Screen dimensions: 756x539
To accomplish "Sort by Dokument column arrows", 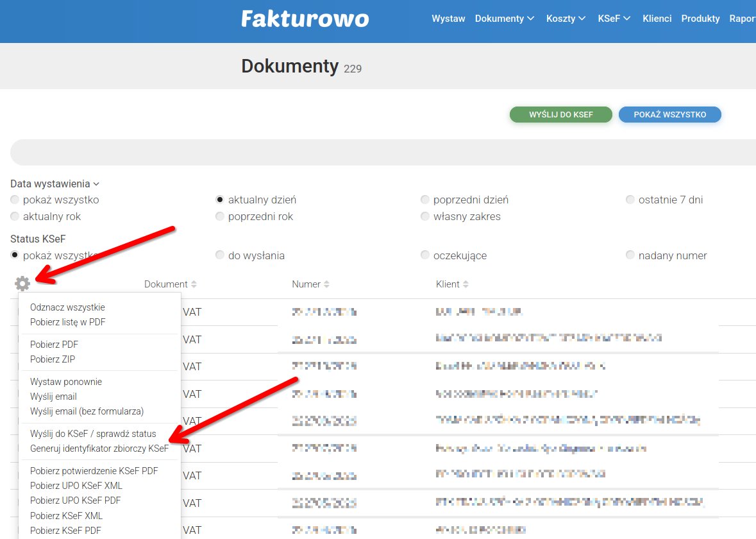I will tap(194, 284).
